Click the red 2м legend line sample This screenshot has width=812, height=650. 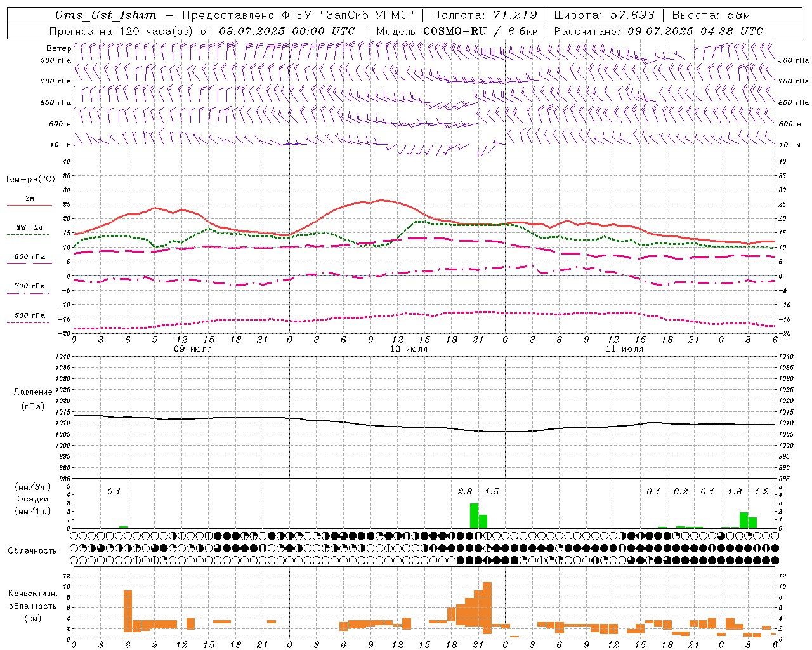tap(29, 205)
